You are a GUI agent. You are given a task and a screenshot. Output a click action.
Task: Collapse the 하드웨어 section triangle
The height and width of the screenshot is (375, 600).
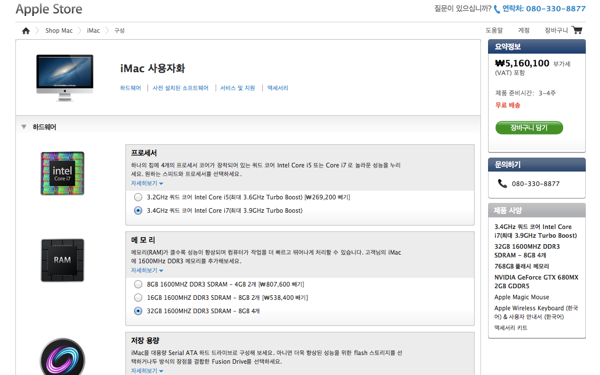(x=24, y=127)
